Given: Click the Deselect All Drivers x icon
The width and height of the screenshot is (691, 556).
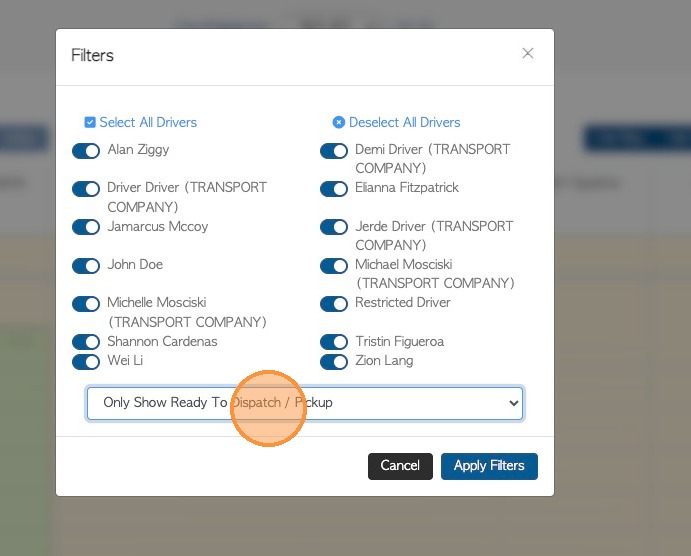Looking at the screenshot, I should tap(338, 122).
